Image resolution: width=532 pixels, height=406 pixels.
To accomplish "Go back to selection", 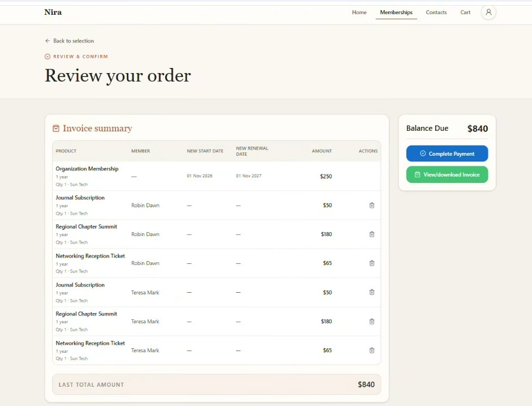I will click(69, 41).
